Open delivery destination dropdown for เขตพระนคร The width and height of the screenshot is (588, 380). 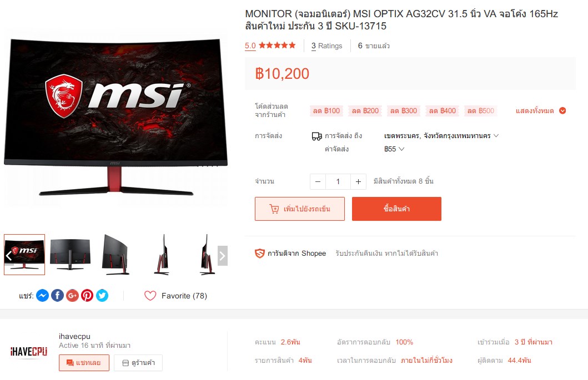point(441,136)
